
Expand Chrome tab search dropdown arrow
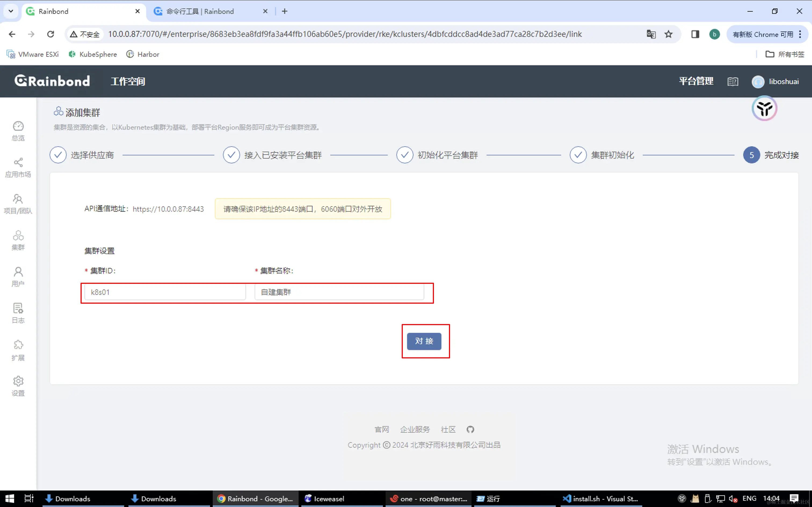point(11,11)
